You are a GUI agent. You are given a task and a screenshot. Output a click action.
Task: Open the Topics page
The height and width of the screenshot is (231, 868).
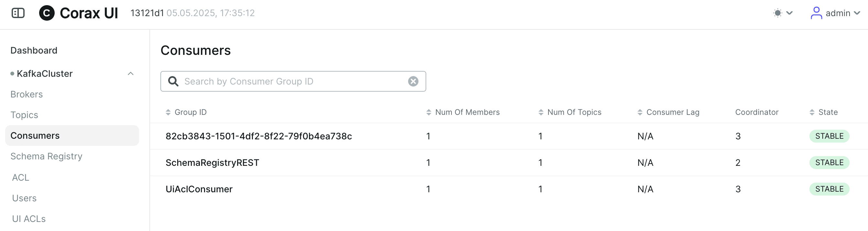click(24, 115)
